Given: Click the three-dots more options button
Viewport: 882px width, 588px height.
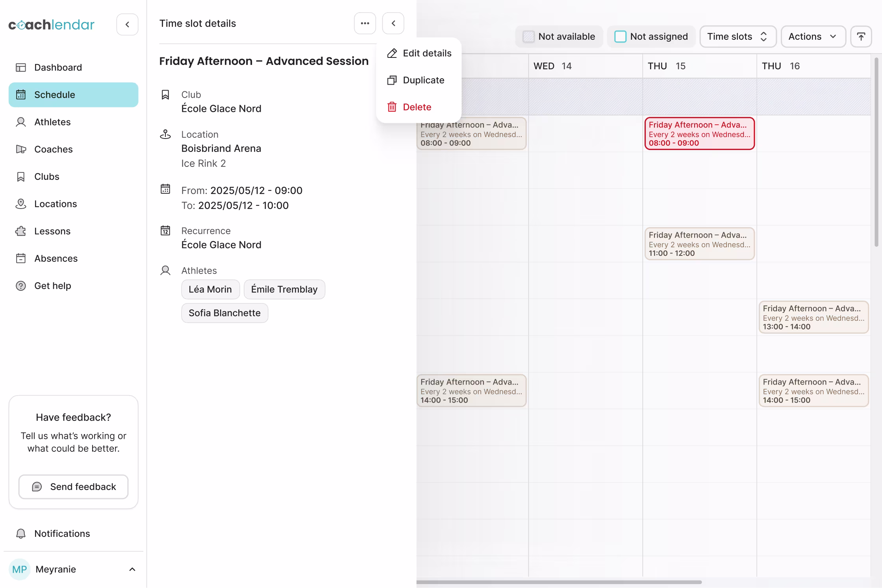Looking at the screenshot, I should [365, 24].
